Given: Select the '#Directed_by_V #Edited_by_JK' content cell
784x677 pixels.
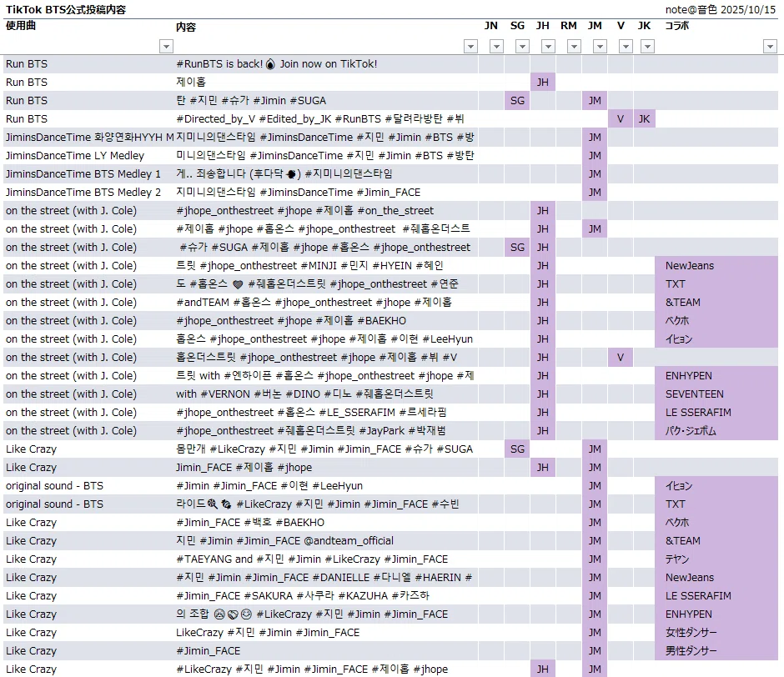Looking at the screenshot, I should pyautogui.click(x=326, y=119).
